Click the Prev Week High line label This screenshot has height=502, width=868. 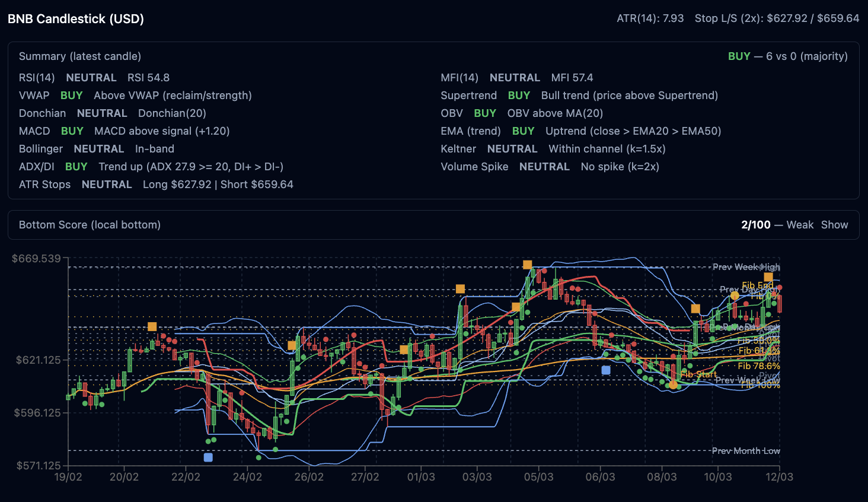745,267
